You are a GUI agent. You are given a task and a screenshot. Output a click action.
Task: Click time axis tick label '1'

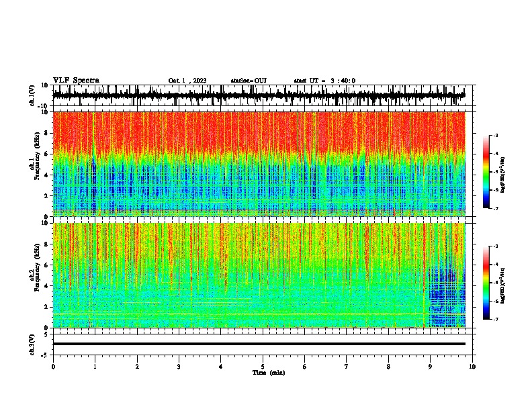(95, 367)
